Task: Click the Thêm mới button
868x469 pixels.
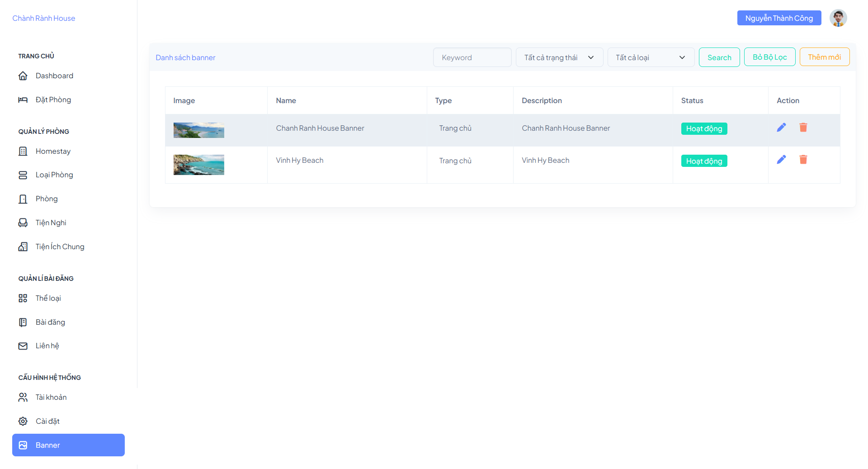Action: pyautogui.click(x=824, y=57)
